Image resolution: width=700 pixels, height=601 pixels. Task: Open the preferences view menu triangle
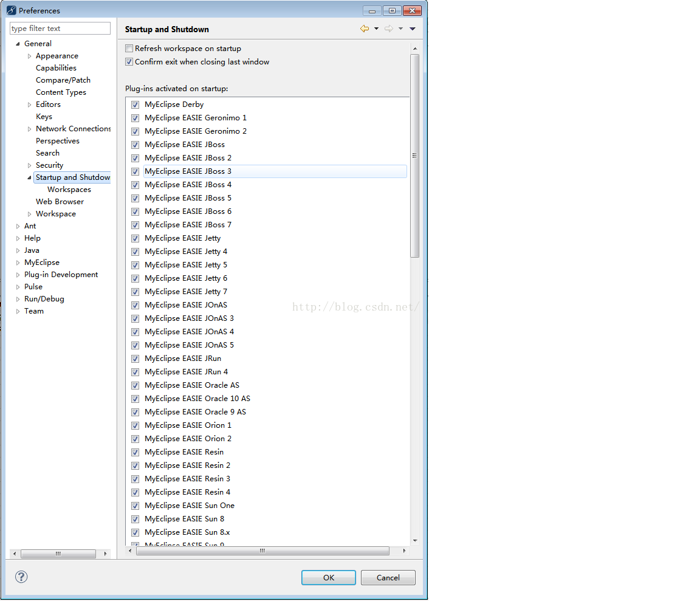click(x=413, y=29)
